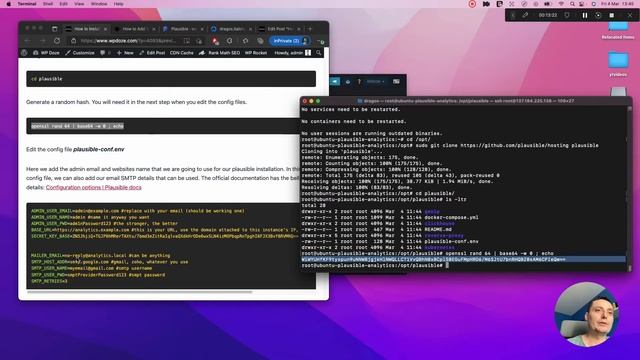Image resolution: width=640 pixels, height=360 pixels.
Task: Click the highlighted blue arrow icon in background panel
Action: click(335, 82)
